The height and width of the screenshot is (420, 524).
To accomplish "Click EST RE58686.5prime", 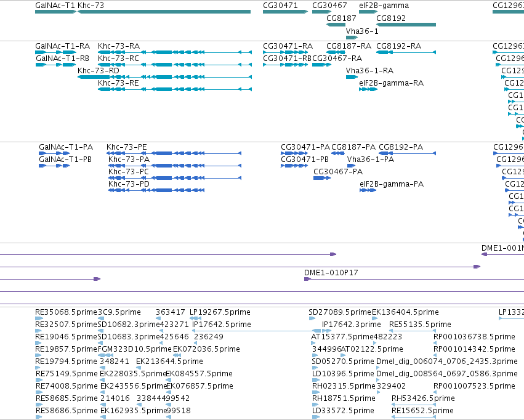I will 39,417.
